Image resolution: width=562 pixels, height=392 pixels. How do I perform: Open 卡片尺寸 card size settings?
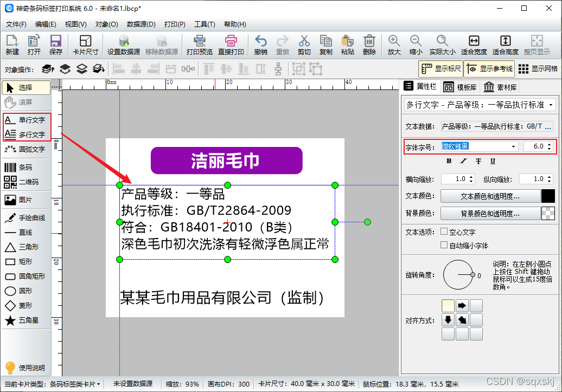click(85, 45)
